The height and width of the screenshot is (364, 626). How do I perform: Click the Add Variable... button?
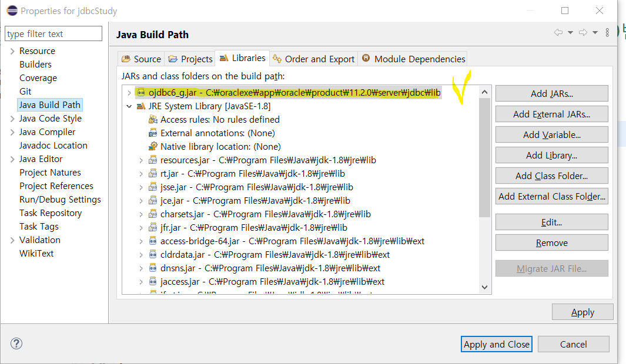552,135
